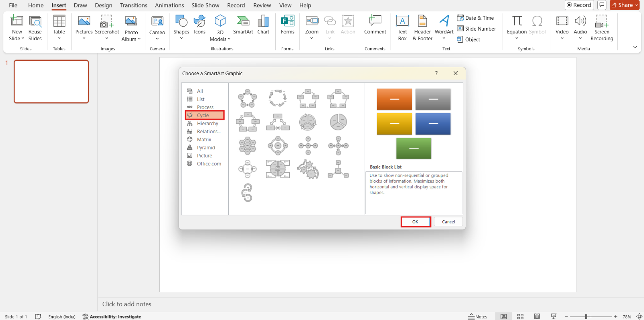
Task: Click the SmartArt ribbon button
Action: (243, 25)
